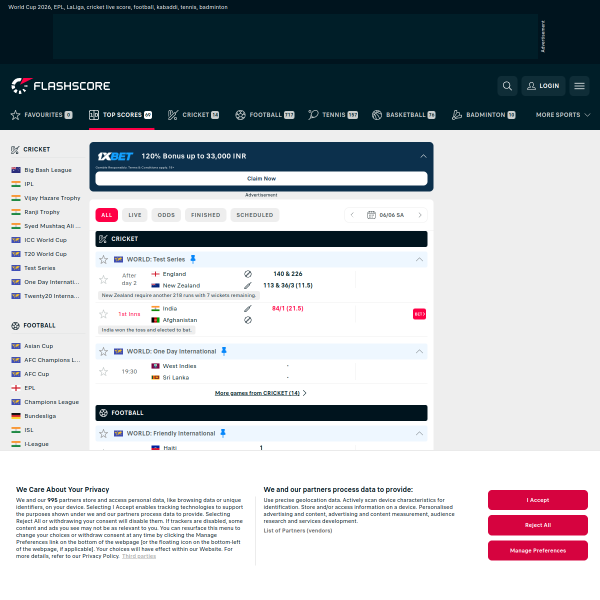
Task: Select the ALL filter
Action: (x=106, y=215)
